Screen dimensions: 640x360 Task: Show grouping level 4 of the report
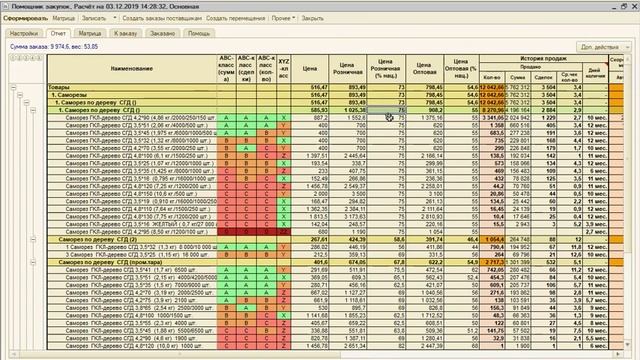click(33, 58)
